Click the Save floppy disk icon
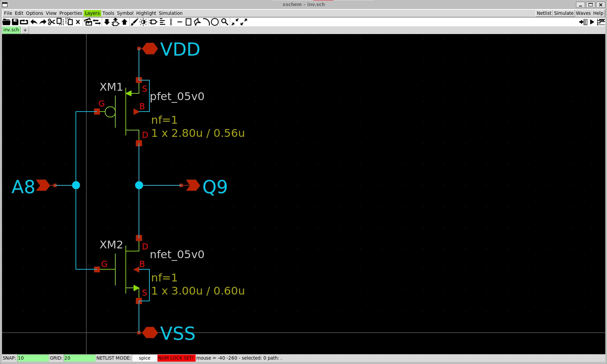This screenshot has width=607, height=364. 15,22
